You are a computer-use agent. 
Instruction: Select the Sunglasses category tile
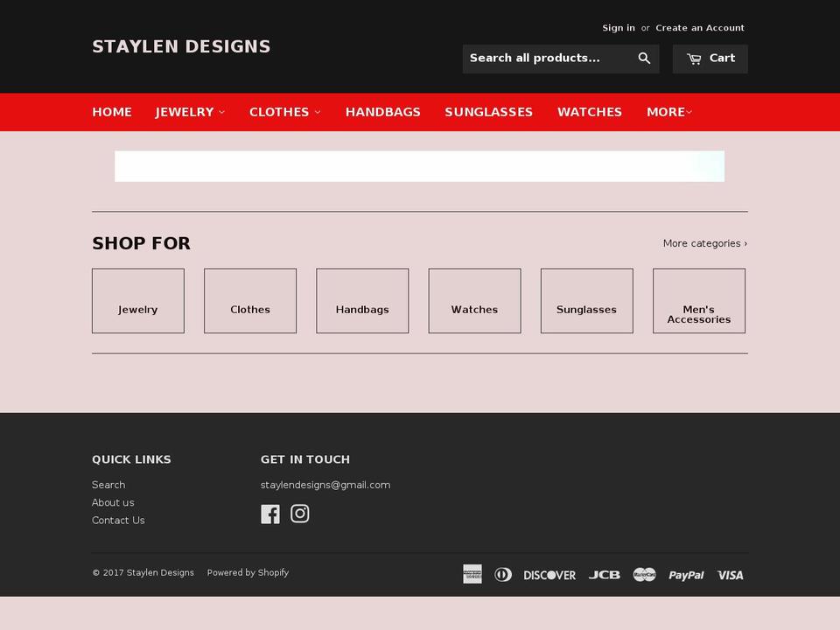pos(586,300)
